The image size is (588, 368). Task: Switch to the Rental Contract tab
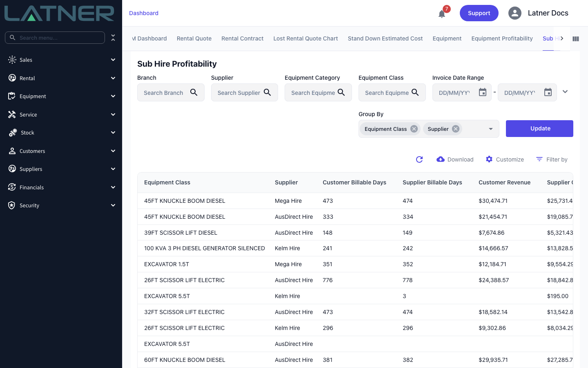(x=243, y=38)
